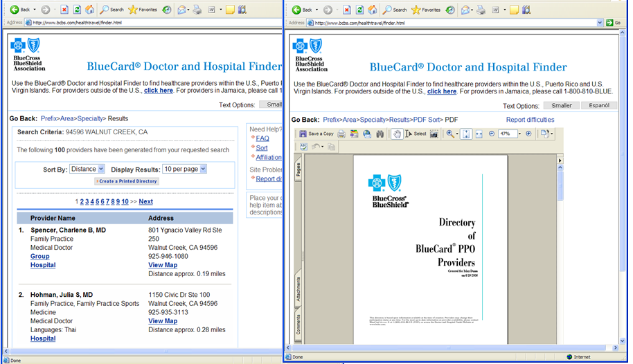Go to results page 2
The image size is (633, 364).
click(82, 201)
